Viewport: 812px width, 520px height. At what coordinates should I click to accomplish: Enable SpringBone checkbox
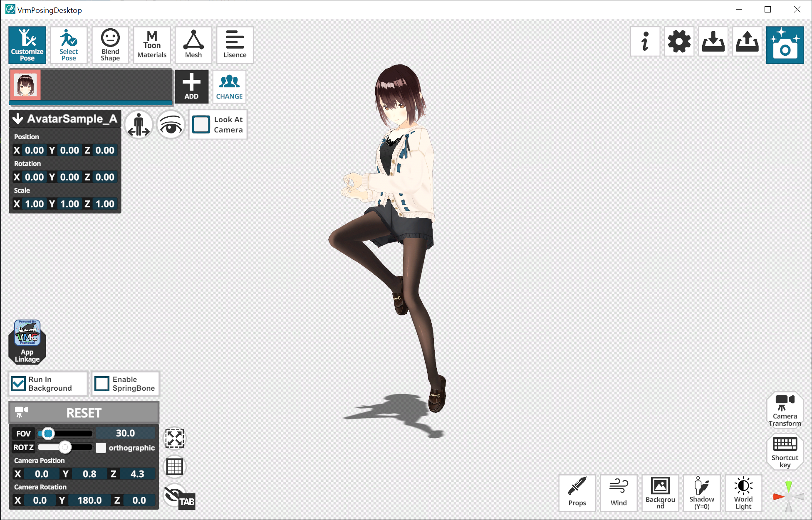point(102,384)
